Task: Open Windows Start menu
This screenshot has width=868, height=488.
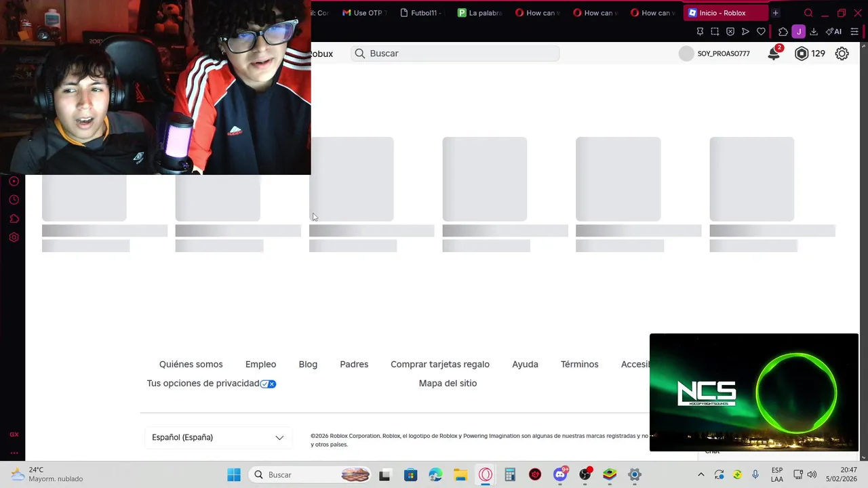Action: (x=234, y=474)
